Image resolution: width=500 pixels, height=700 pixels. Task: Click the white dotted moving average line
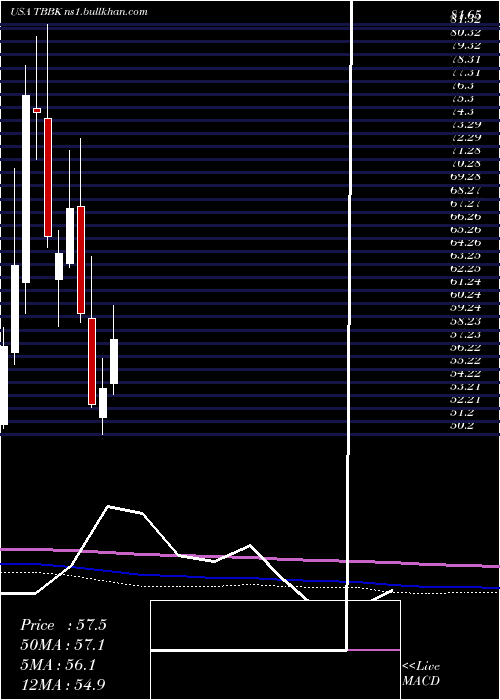(250, 585)
